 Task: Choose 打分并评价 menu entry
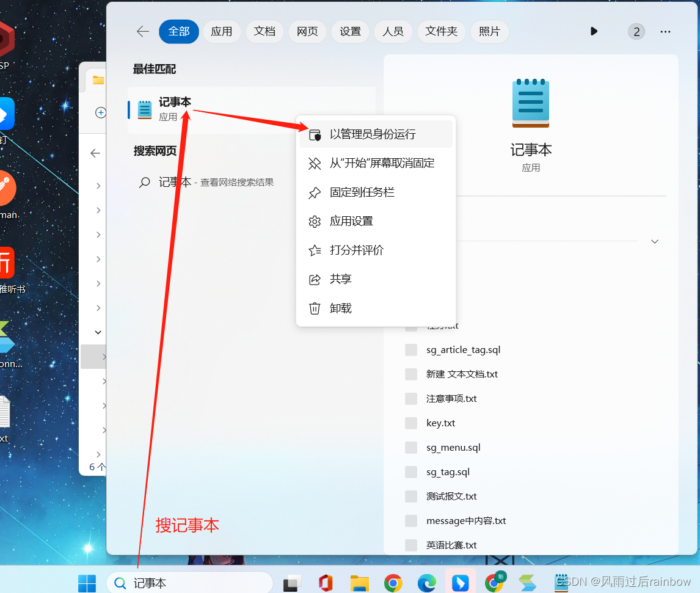click(376, 250)
